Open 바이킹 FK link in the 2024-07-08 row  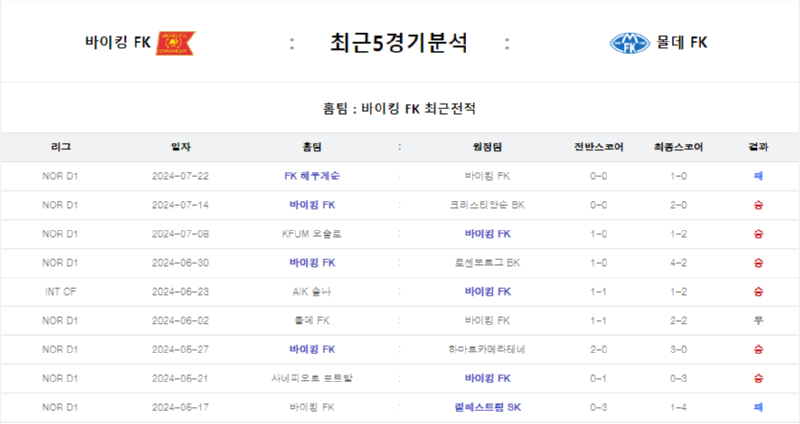coord(487,234)
